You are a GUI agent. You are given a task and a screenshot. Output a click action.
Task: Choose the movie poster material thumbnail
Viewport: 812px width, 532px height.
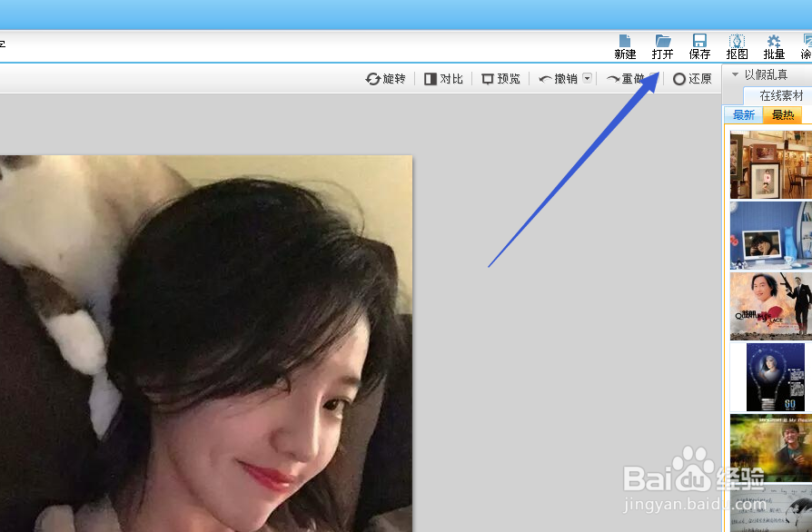pos(770,305)
